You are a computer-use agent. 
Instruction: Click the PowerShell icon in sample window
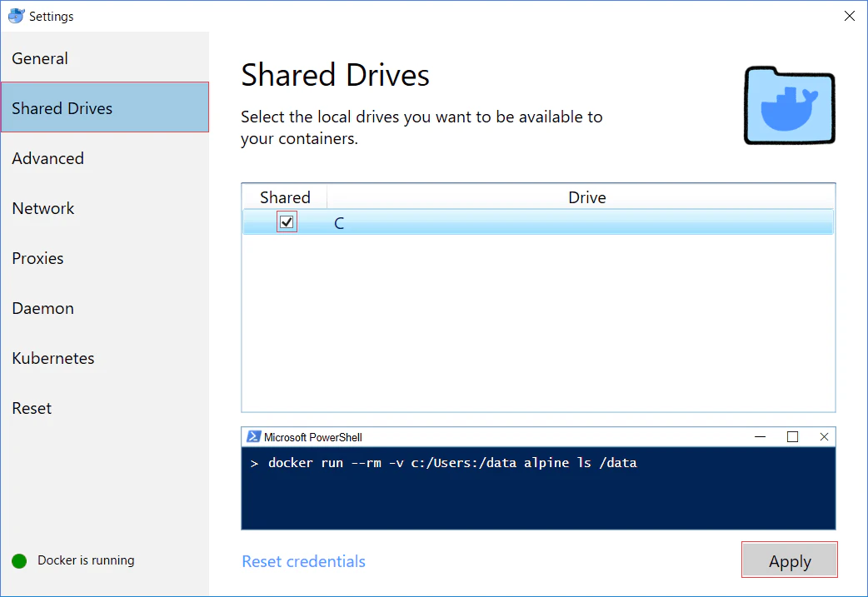click(253, 436)
